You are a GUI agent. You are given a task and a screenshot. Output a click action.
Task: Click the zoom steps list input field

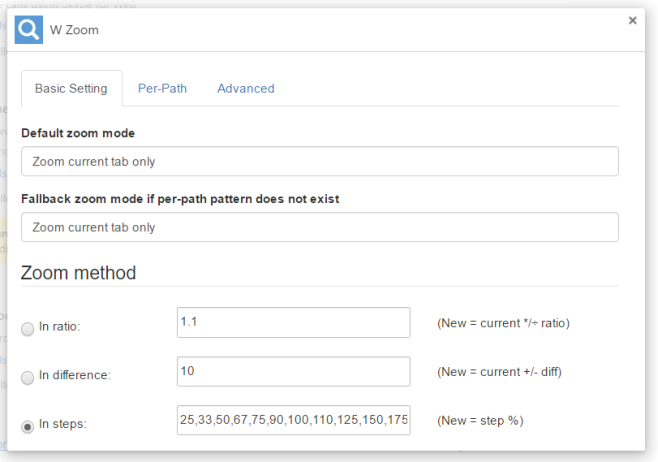click(x=294, y=420)
